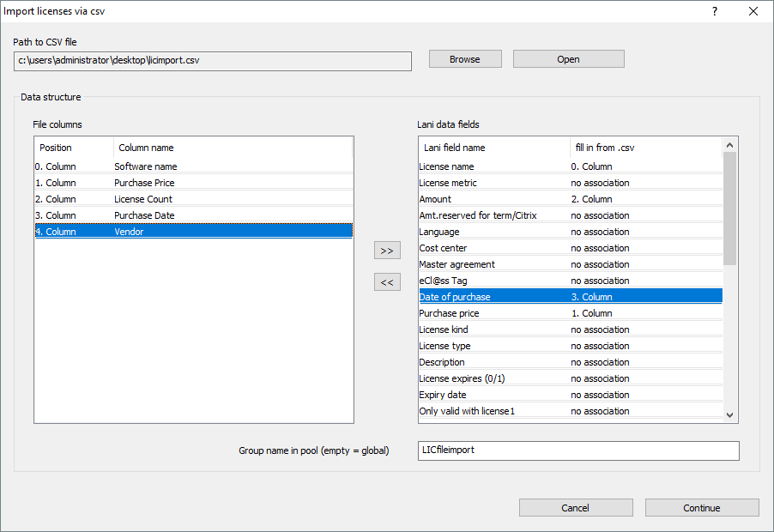Select the License Count file column row
774x532 pixels.
tap(193, 199)
